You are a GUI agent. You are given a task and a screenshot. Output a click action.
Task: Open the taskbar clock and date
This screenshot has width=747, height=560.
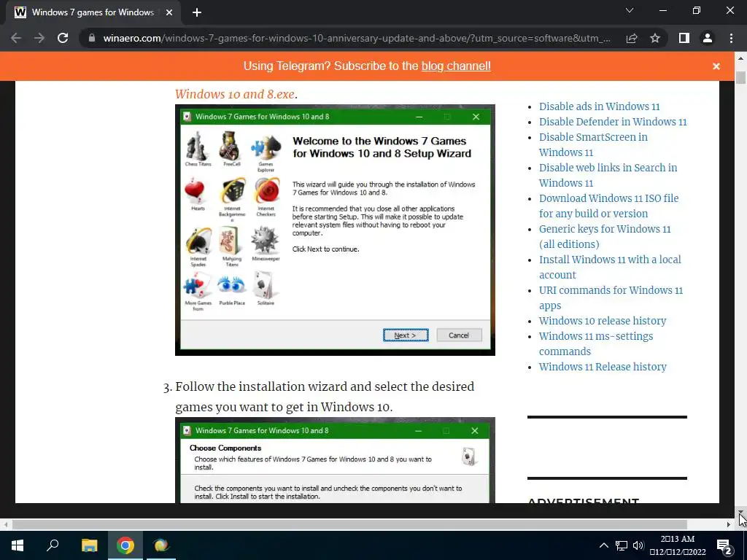point(678,545)
